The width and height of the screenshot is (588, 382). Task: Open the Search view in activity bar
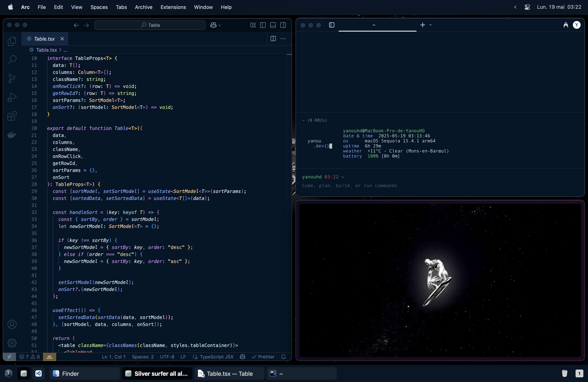tap(12, 60)
